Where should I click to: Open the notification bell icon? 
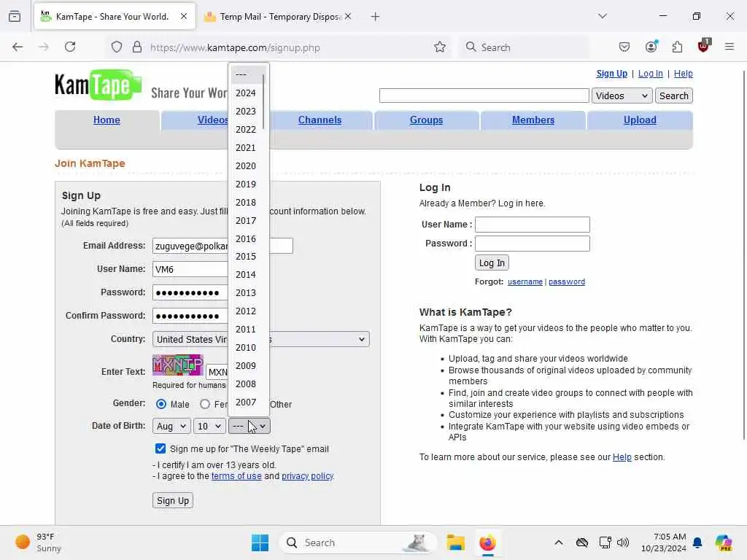click(697, 542)
